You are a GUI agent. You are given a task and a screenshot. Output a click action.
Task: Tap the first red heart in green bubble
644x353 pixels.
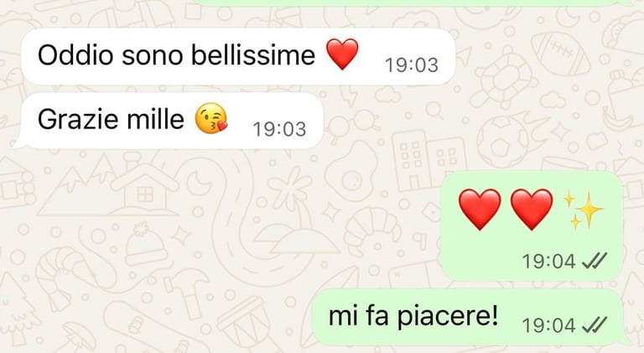pos(480,210)
